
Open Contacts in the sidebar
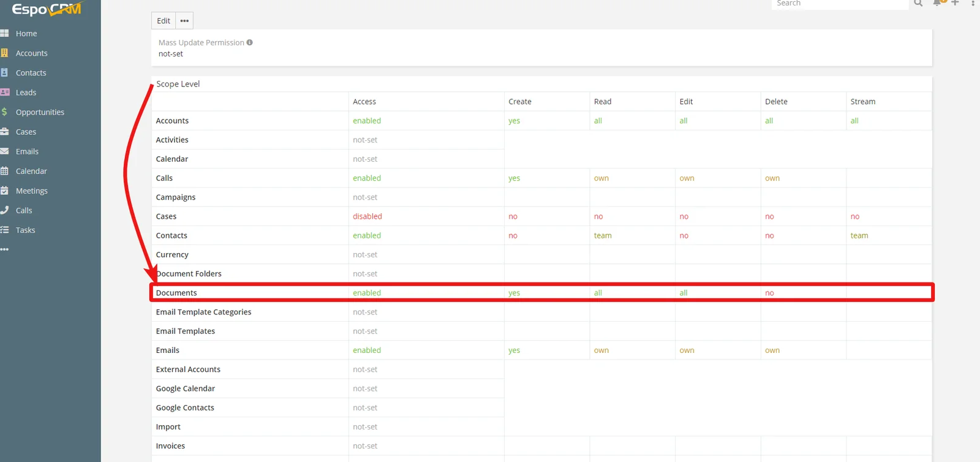pyautogui.click(x=31, y=73)
